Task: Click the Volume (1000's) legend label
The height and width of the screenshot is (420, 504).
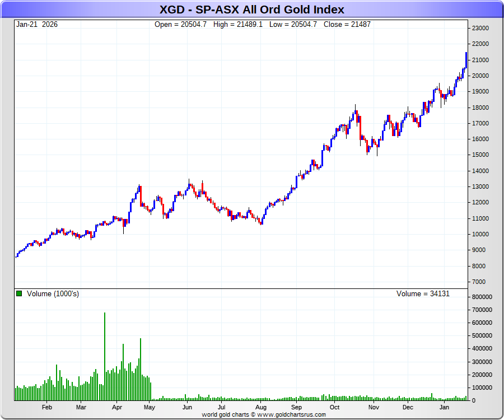Action: click(53, 294)
